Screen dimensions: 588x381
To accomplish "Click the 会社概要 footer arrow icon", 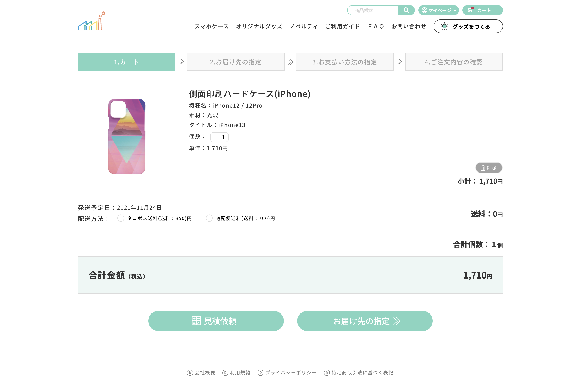I will 190,373.
